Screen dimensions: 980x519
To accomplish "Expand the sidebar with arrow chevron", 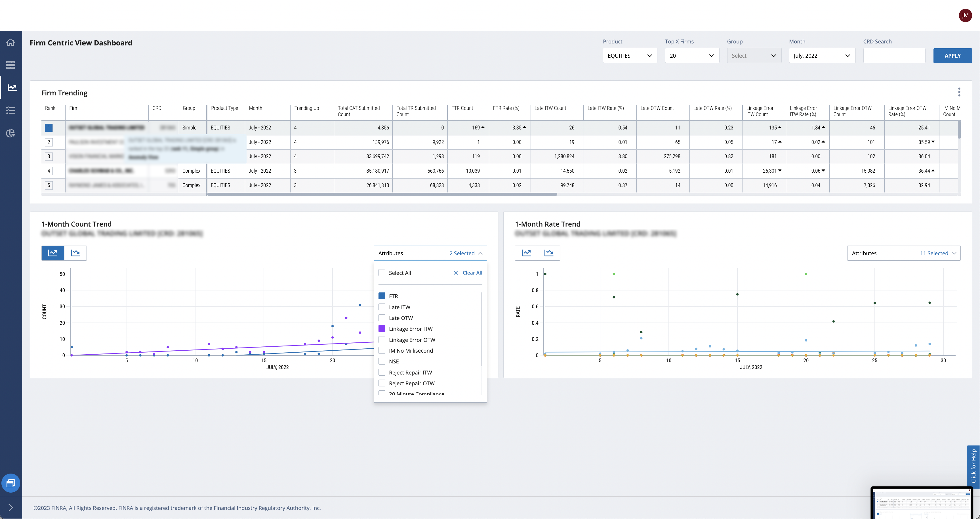I will (11, 508).
